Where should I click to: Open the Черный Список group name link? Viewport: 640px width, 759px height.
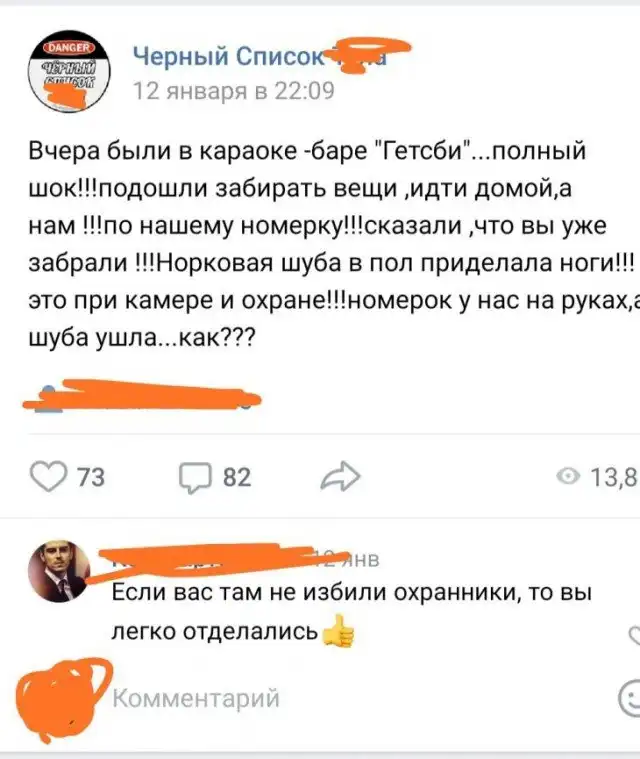pyautogui.click(x=260, y=56)
